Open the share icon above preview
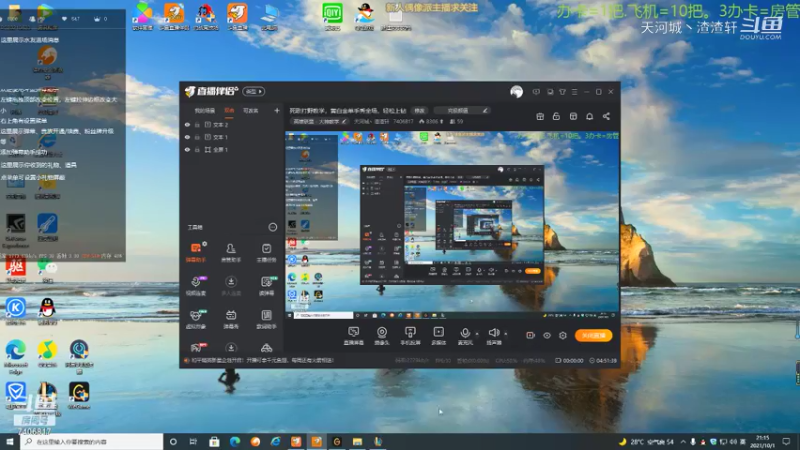Screen dimensions: 800x450 coord(606,116)
